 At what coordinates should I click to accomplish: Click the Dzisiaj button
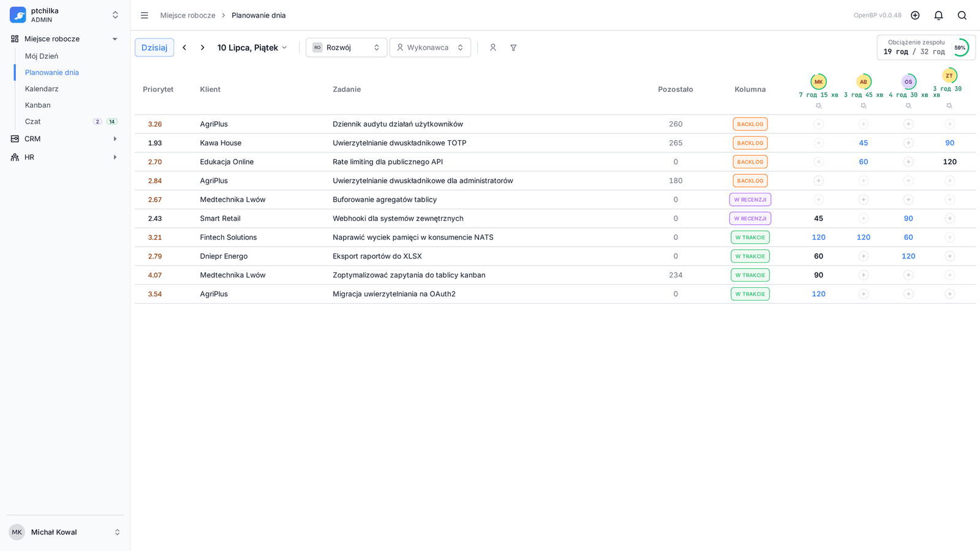(154, 48)
